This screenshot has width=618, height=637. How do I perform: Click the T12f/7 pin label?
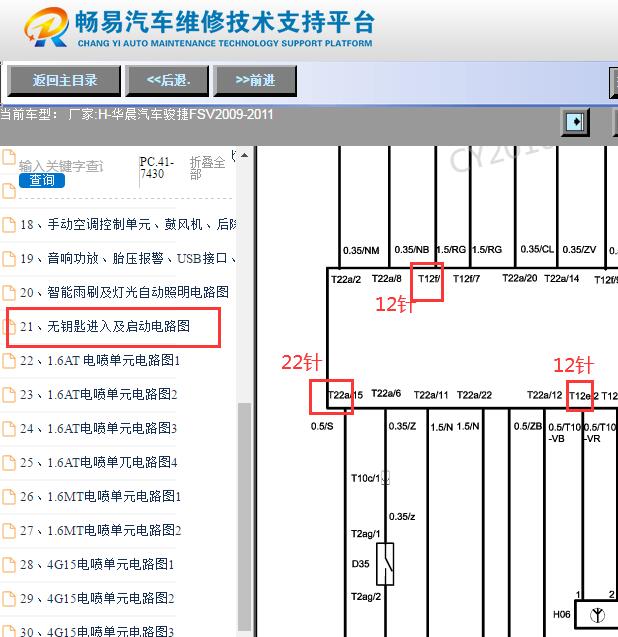(x=466, y=279)
